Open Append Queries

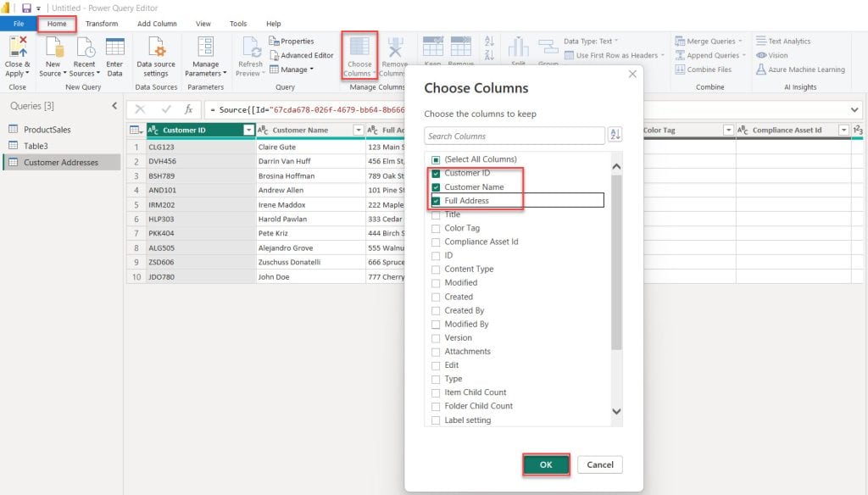pos(710,55)
